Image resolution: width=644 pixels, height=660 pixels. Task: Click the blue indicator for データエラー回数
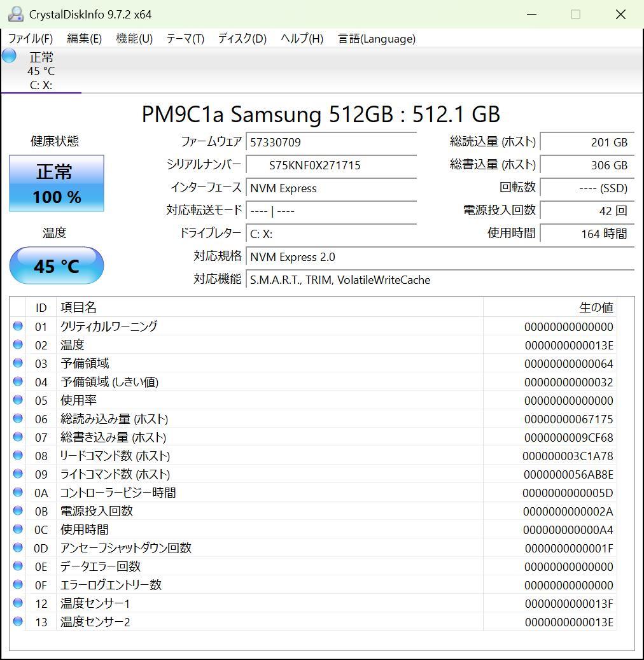[18, 566]
